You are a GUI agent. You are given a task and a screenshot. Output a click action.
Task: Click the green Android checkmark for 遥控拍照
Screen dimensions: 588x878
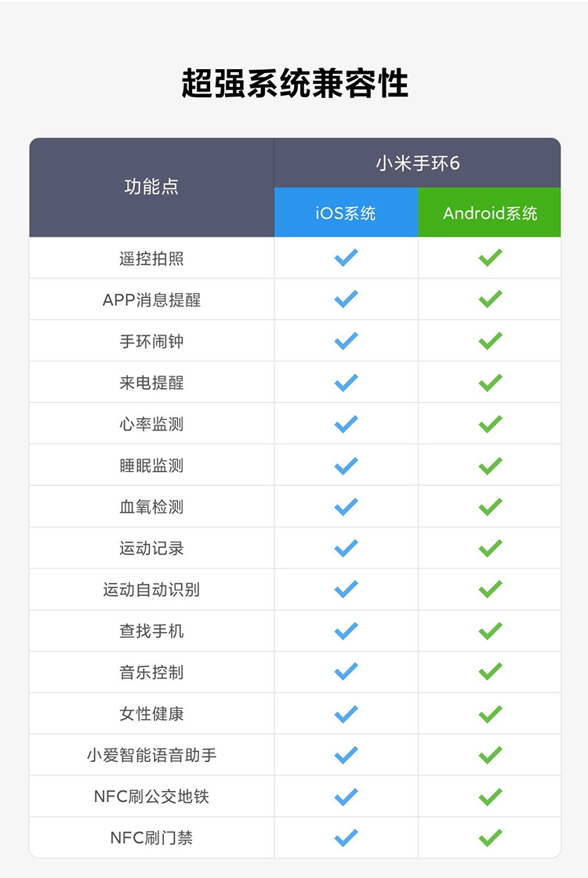[490, 258]
